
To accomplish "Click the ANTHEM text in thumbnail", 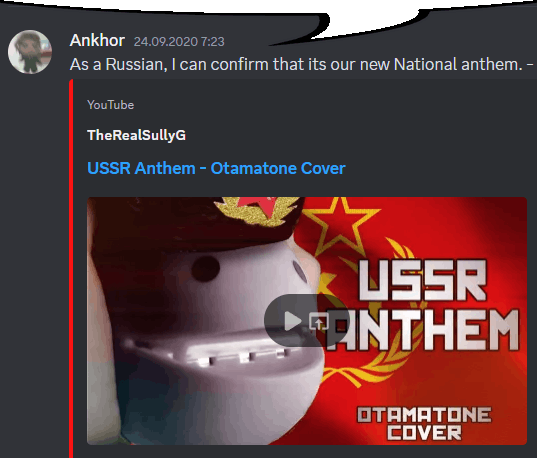I will pos(422,330).
